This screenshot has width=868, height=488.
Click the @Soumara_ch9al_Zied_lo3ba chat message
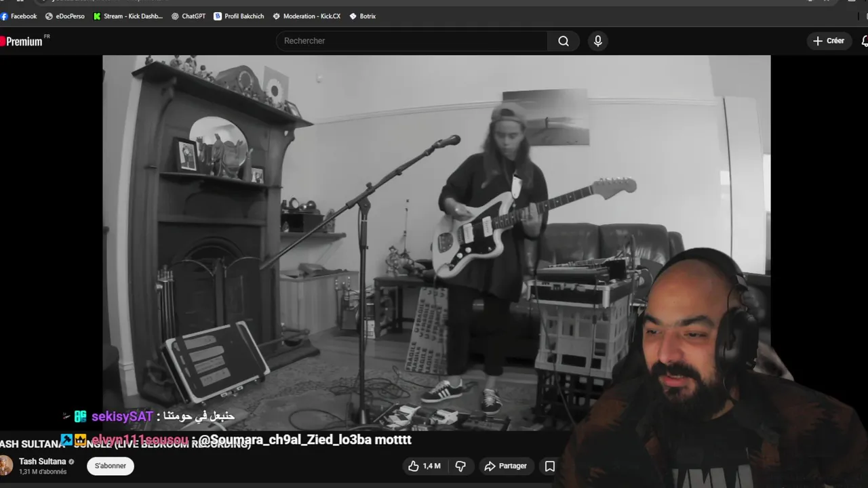(305, 440)
